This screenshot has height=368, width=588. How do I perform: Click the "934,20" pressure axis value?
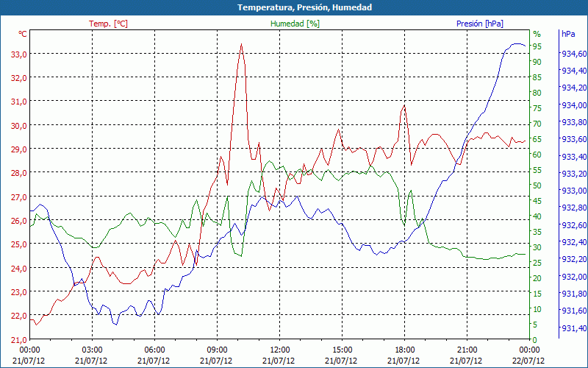click(x=574, y=88)
